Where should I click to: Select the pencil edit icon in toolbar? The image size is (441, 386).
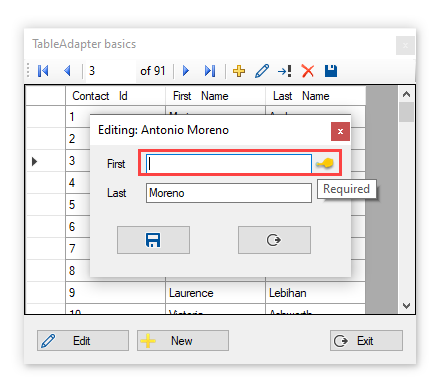tap(262, 71)
